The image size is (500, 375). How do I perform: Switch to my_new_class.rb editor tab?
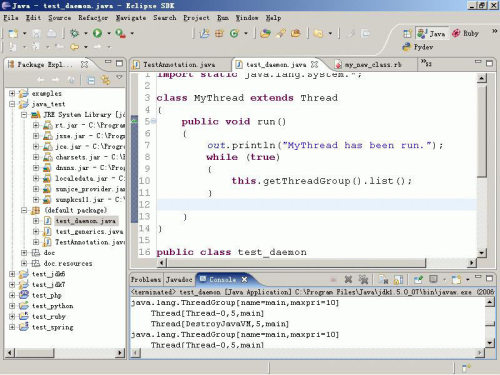pyautogui.click(x=373, y=64)
